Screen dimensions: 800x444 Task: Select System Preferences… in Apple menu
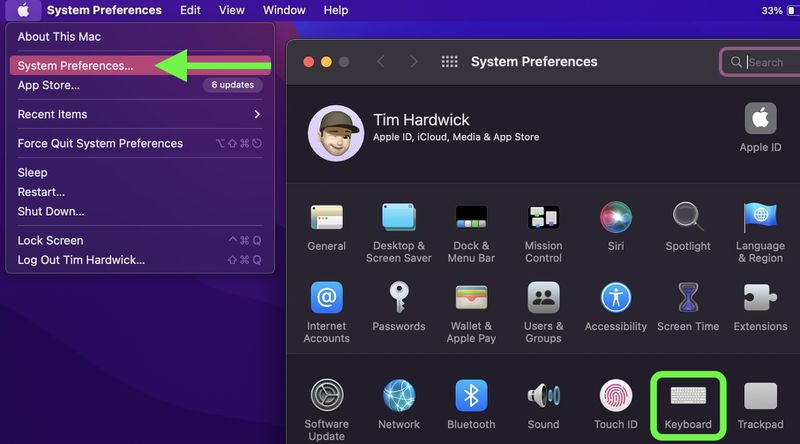click(76, 66)
